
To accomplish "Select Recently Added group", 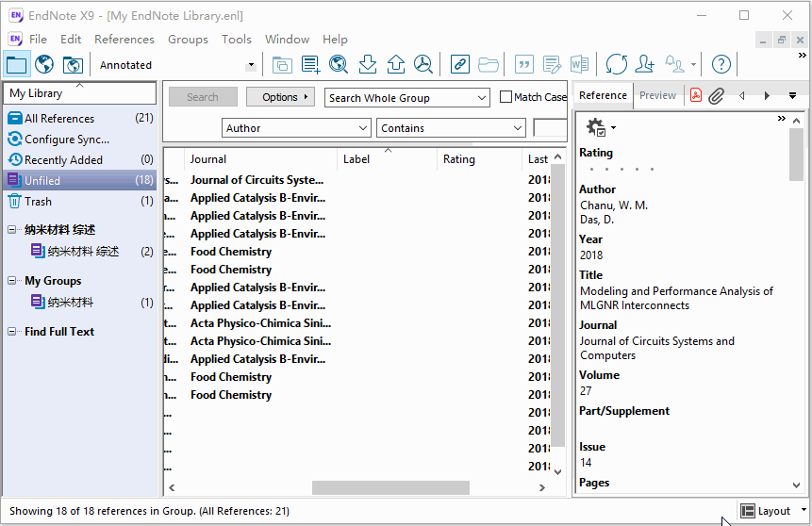I will [80, 160].
